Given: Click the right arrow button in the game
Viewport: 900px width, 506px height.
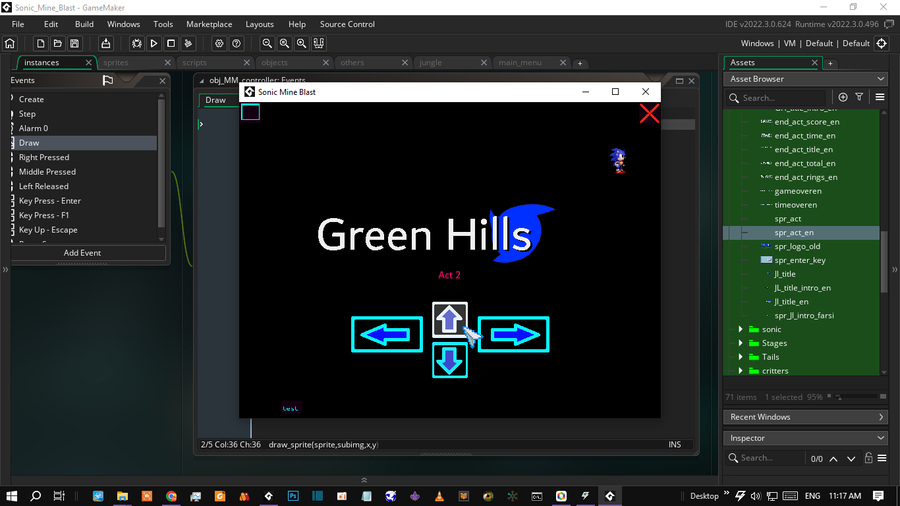Looking at the screenshot, I should 513,334.
